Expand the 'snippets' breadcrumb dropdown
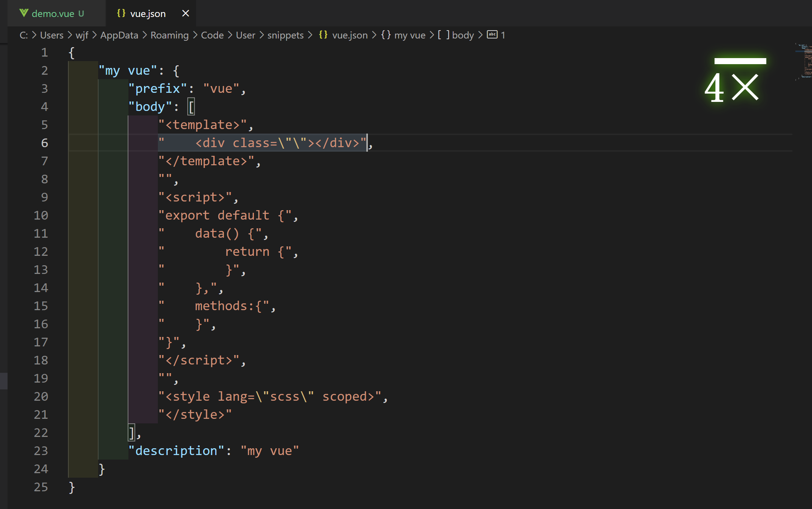812x509 pixels. click(x=285, y=35)
